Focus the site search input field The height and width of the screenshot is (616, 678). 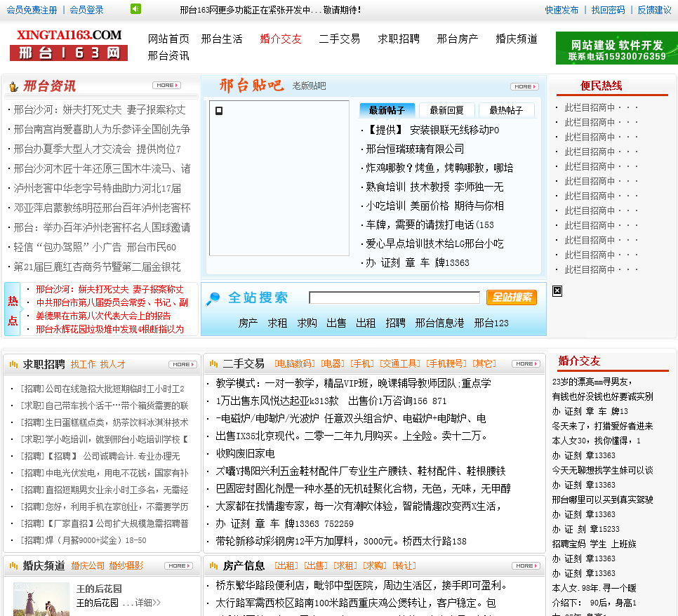tap(394, 297)
